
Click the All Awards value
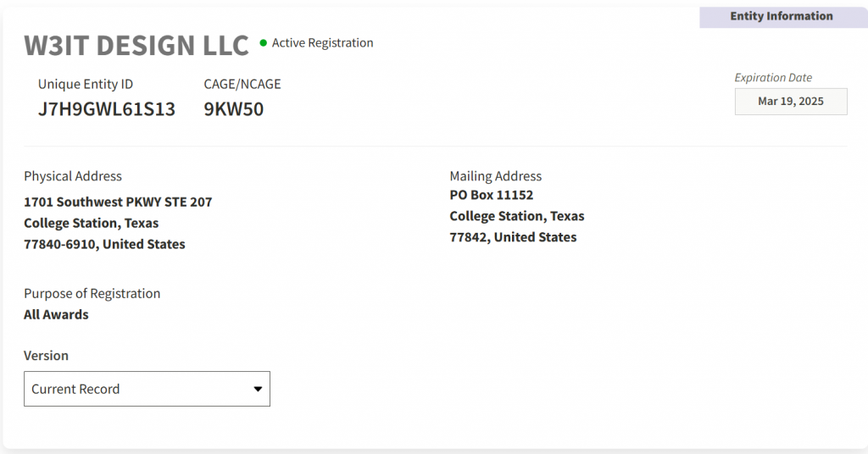click(56, 314)
